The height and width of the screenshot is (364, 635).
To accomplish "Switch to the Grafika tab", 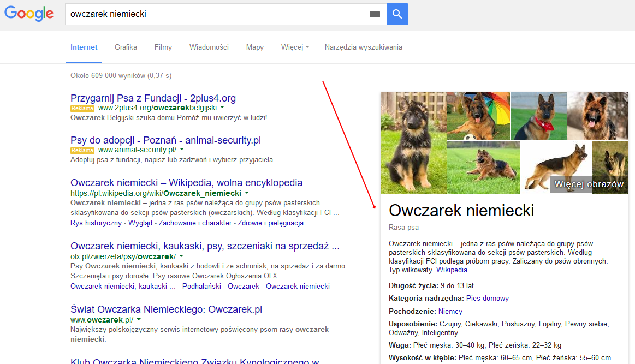I will (x=126, y=47).
